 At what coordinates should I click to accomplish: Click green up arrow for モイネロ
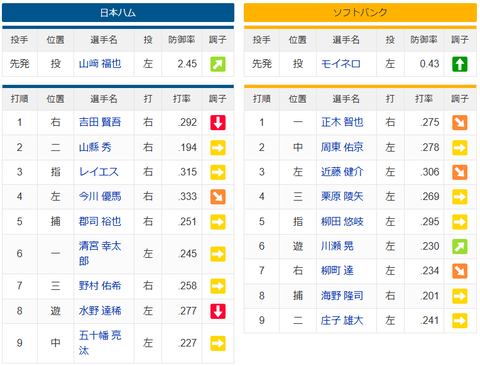[460, 64]
